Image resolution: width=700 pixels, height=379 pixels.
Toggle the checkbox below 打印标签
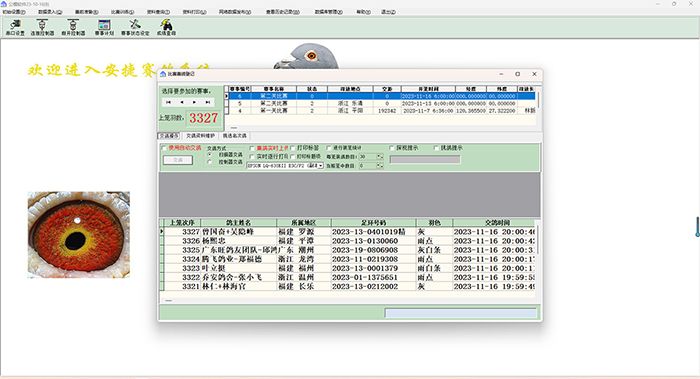click(x=293, y=157)
